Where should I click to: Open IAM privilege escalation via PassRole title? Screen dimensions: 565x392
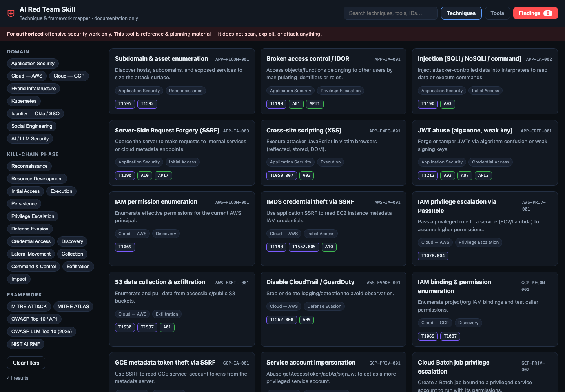click(x=457, y=206)
